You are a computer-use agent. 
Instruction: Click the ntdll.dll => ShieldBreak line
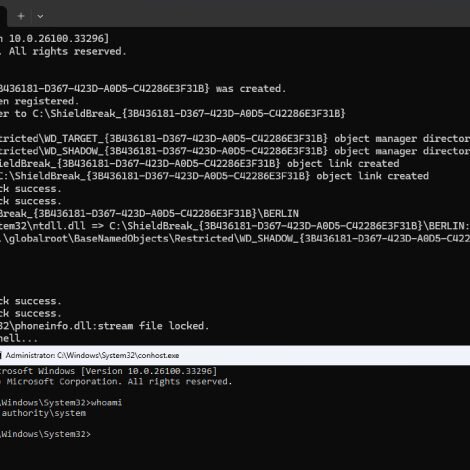235,226
